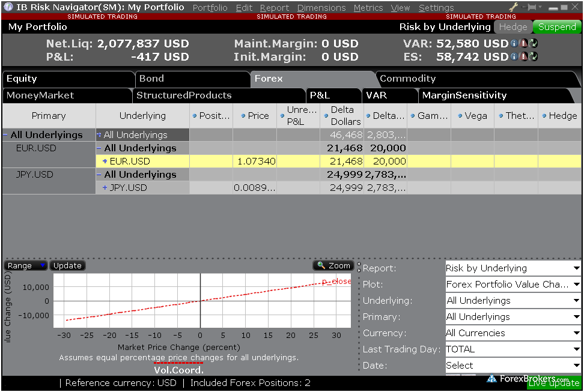Viewport: 584px width, 392px height.
Task: Collapse All Underlyings in the Primary column
Action: 5,134
